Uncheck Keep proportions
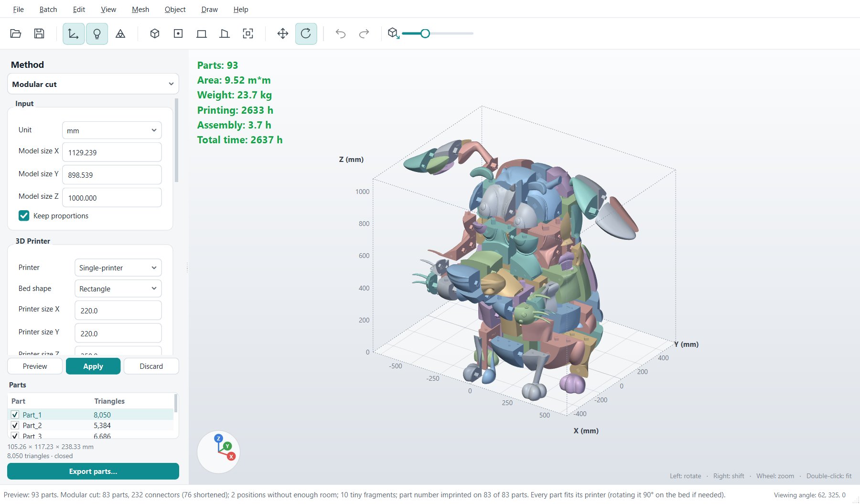This screenshot has width=860, height=504. tap(24, 216)
